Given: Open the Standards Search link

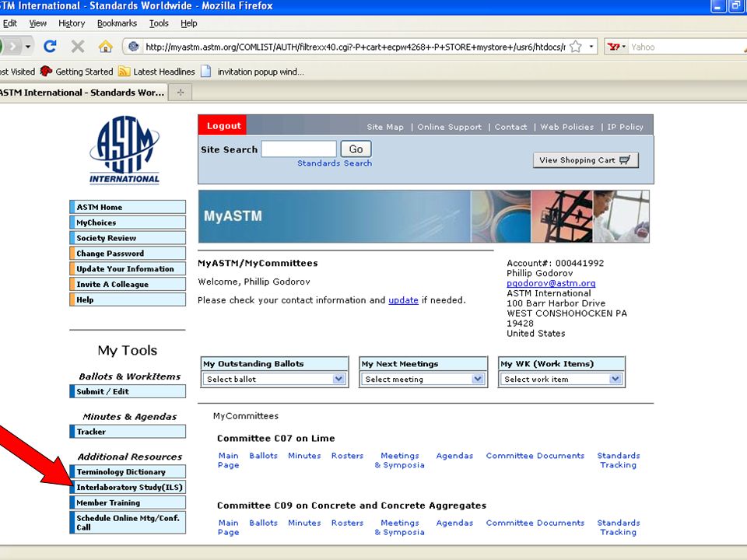Looking at the screenshot, I should [335, 163].
